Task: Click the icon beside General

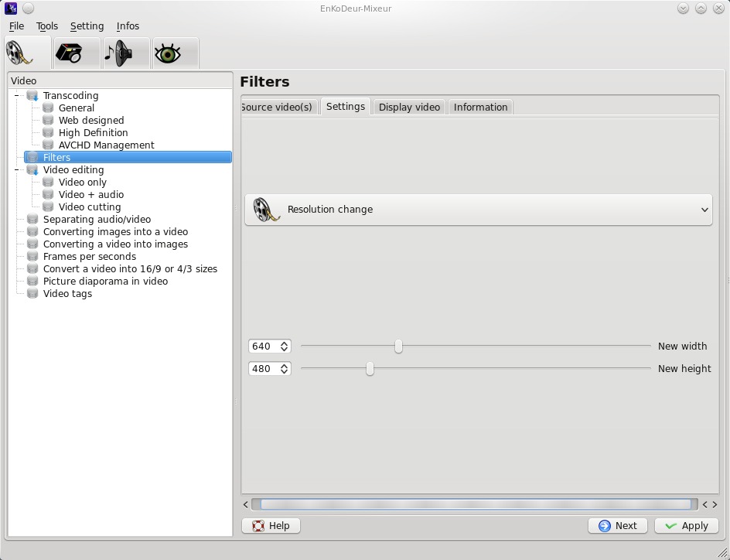Action: (48, 108)
